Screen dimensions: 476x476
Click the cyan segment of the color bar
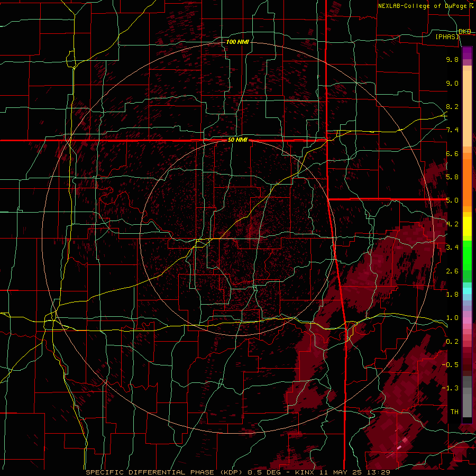click(467, 290)
